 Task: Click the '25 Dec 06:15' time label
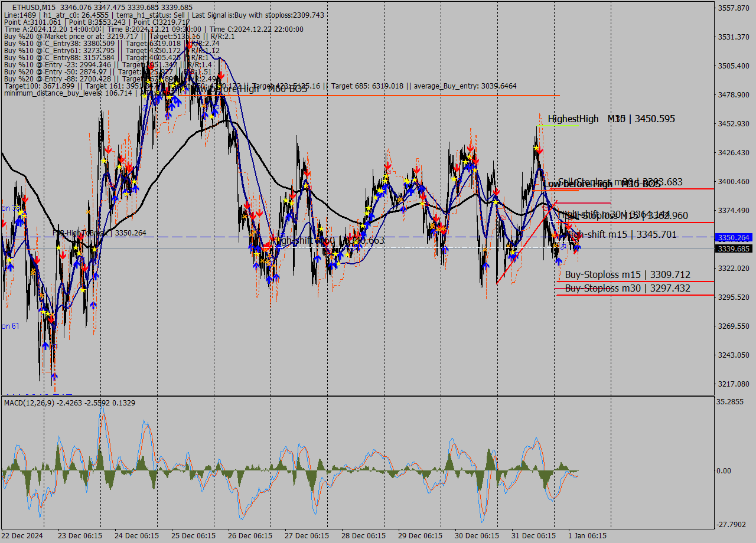click(194, 536)
